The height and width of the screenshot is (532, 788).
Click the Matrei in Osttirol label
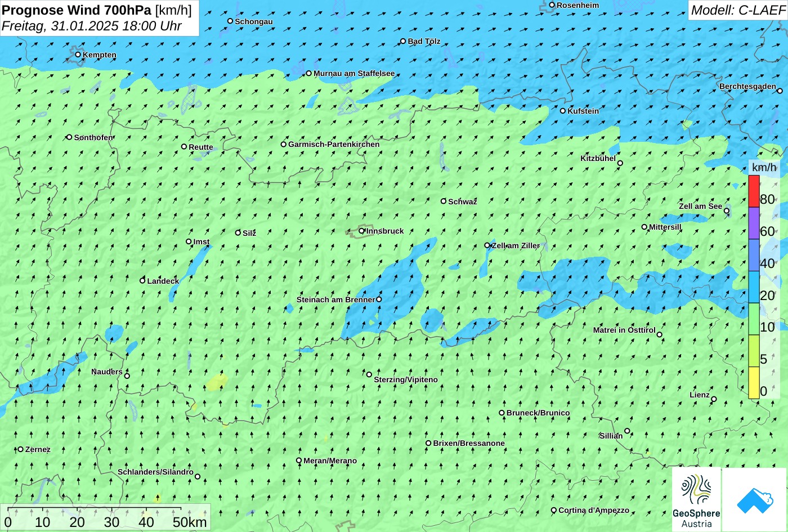(624, 330)
